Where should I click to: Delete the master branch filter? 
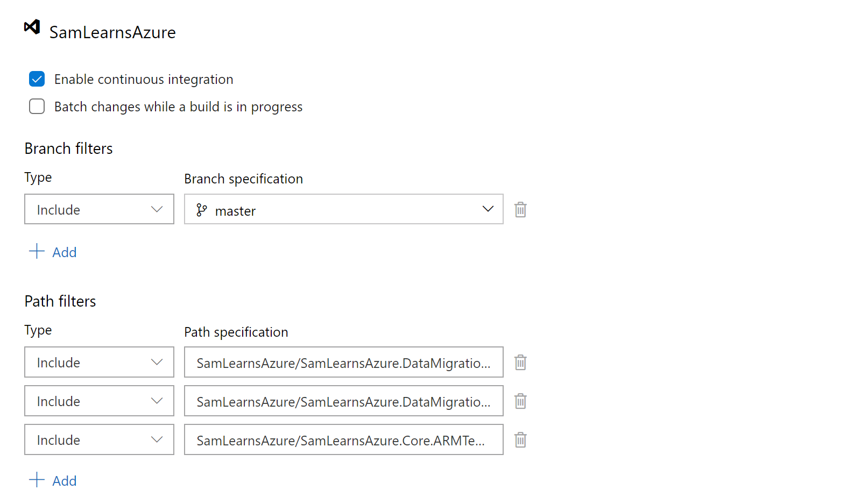click(520, 210)
